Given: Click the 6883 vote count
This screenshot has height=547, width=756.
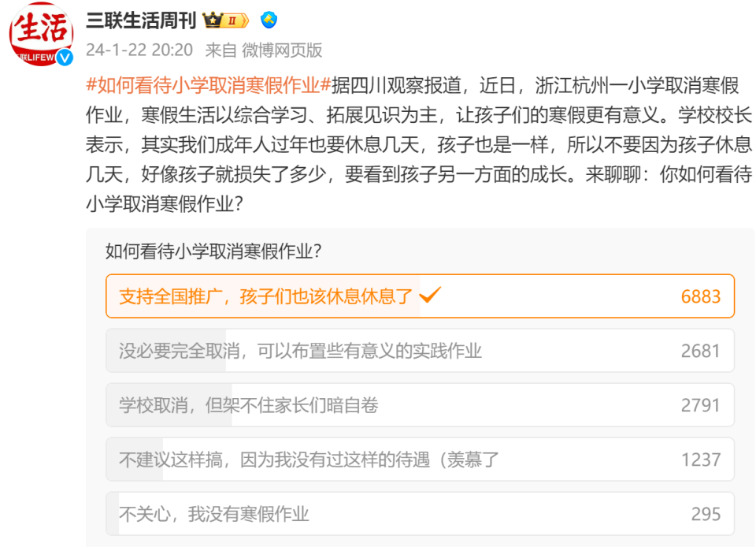Looking at the screenshot, I should (701, 296).
